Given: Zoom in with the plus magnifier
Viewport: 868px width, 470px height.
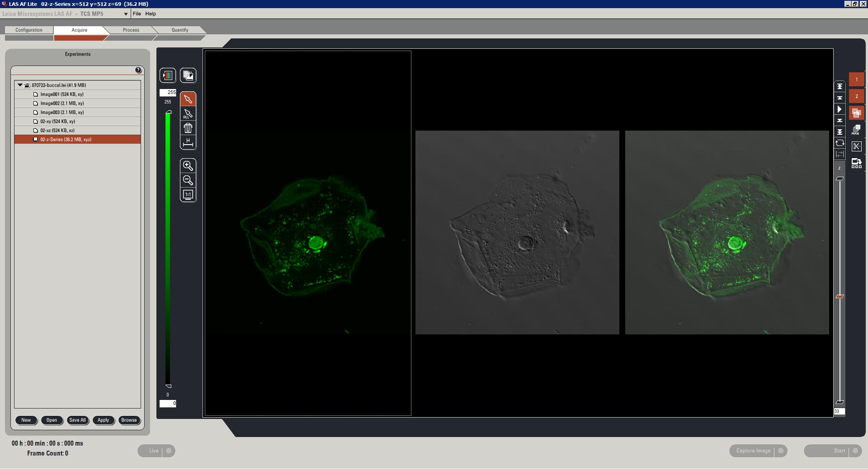Looking at the screenshot, I should point(188,165).
